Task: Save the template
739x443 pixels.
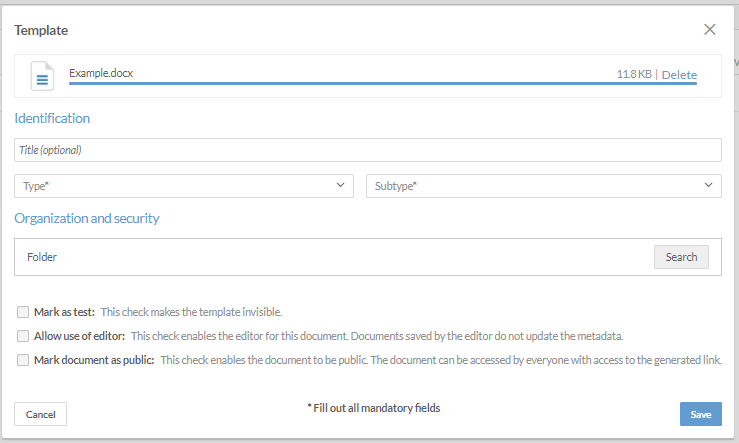Action: pos(700,414)
